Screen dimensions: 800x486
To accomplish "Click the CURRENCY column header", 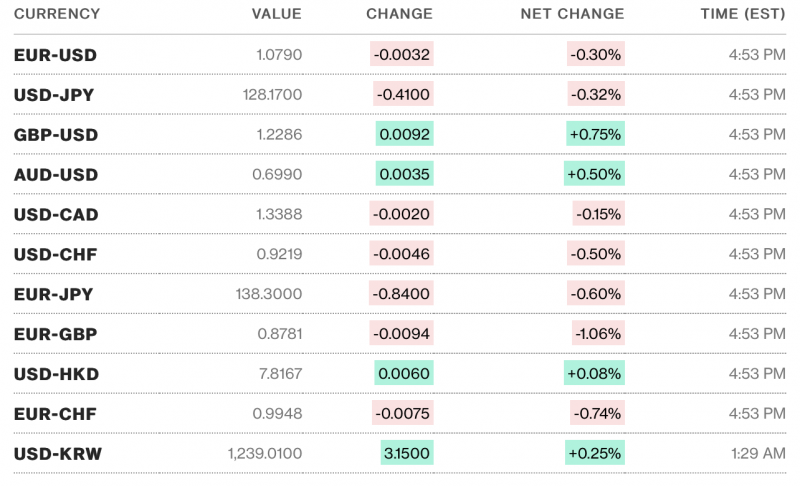I will (57, 14).
